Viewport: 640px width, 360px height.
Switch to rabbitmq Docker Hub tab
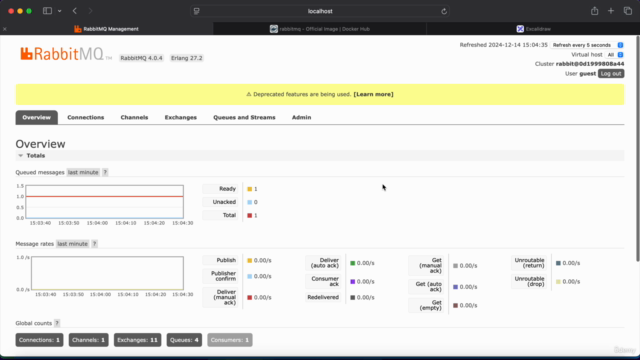[320, 29]
